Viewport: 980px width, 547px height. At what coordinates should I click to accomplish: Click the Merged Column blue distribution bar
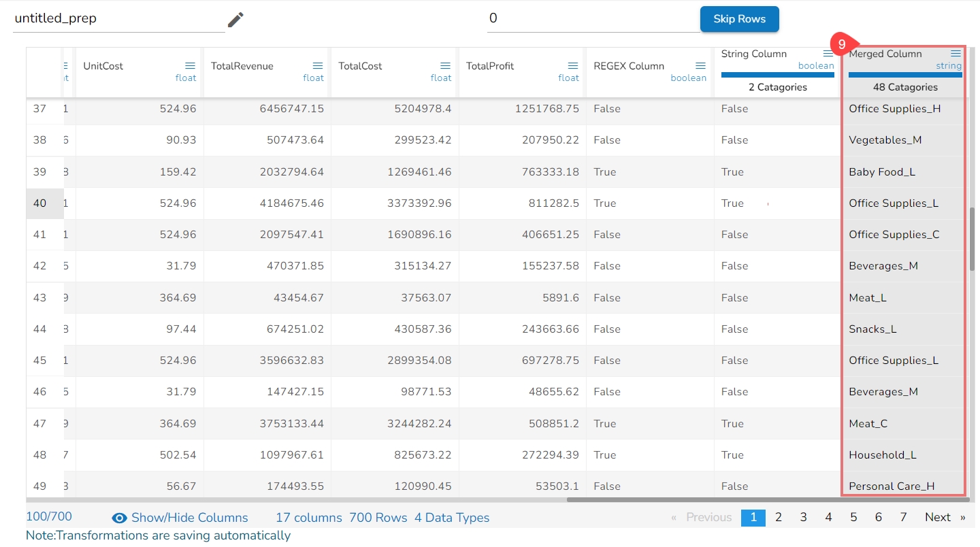(x=905, y=75)
